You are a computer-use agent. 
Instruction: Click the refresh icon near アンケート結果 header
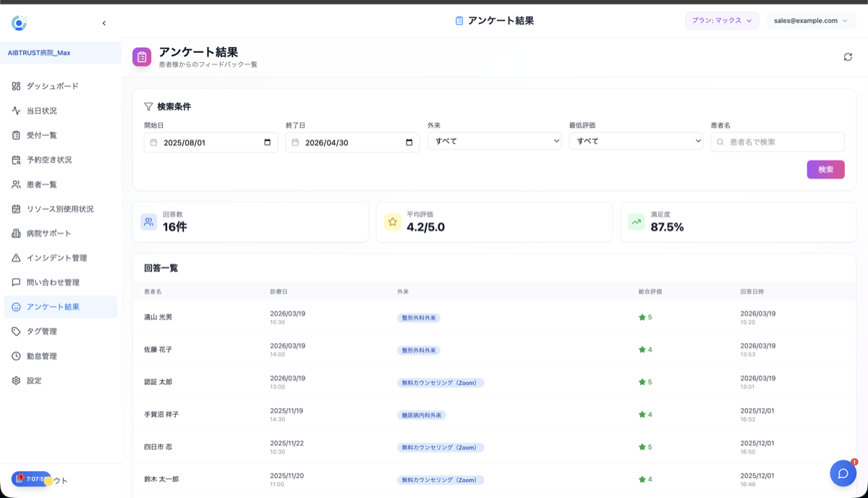tap(846, 56)
